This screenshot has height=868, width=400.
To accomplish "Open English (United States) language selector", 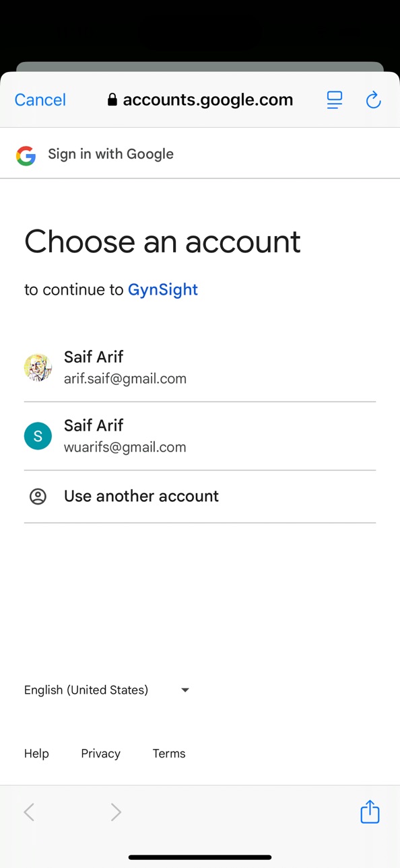I will pos(108,690).
